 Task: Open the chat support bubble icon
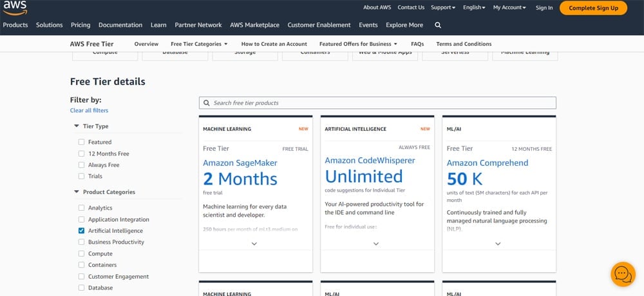point(623,274)
